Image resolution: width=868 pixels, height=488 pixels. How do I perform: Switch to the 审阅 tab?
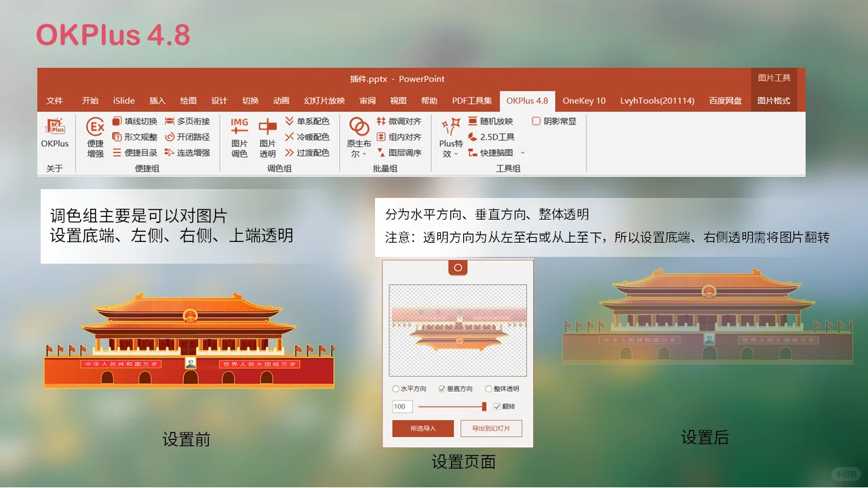368,101
